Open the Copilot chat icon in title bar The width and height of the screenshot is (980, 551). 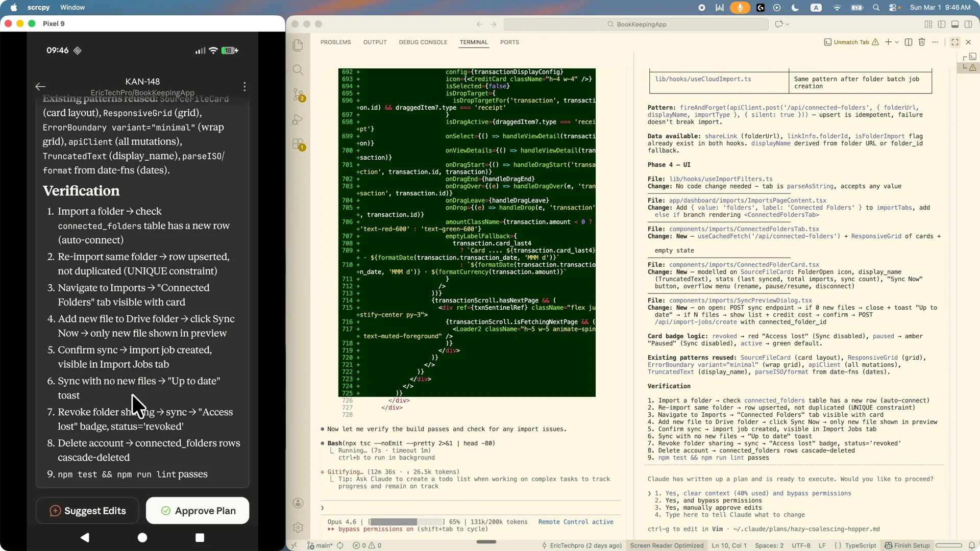point(779,24)
